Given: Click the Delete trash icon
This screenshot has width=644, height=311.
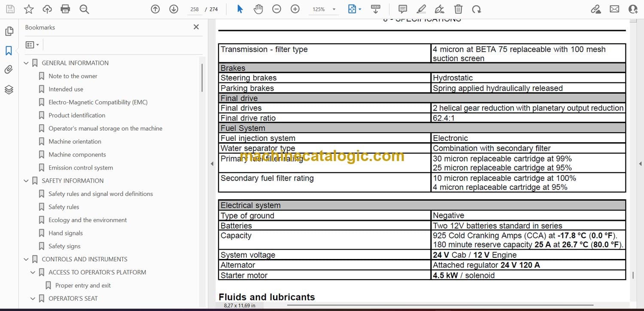Looking at the screenshot, I should (458, 9).
